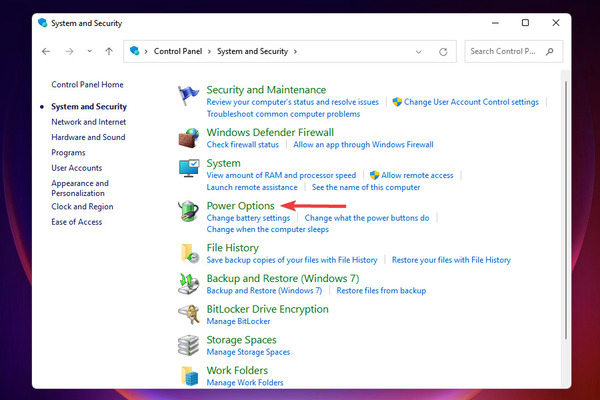Click See the name of this computer
Image resolution: width=600 pixels, height=400 pixels.
tap(366, 187)
